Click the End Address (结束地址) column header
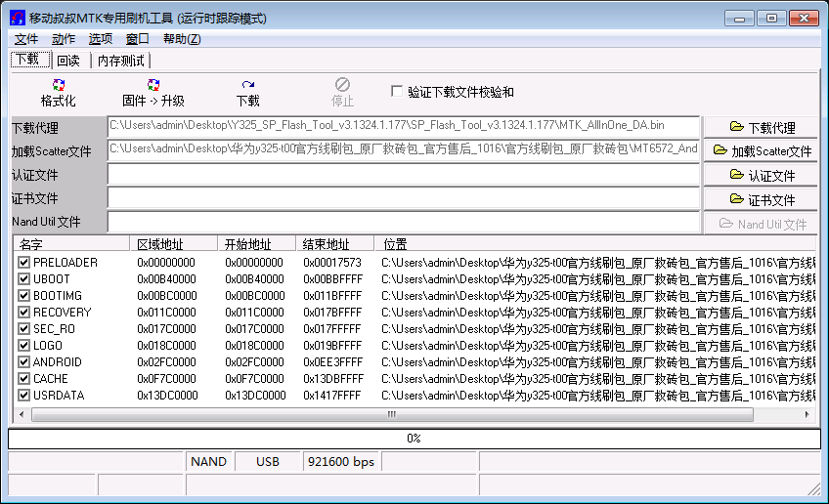The width and height of the screenshot is (829, 504). click(x=334, y=244)
